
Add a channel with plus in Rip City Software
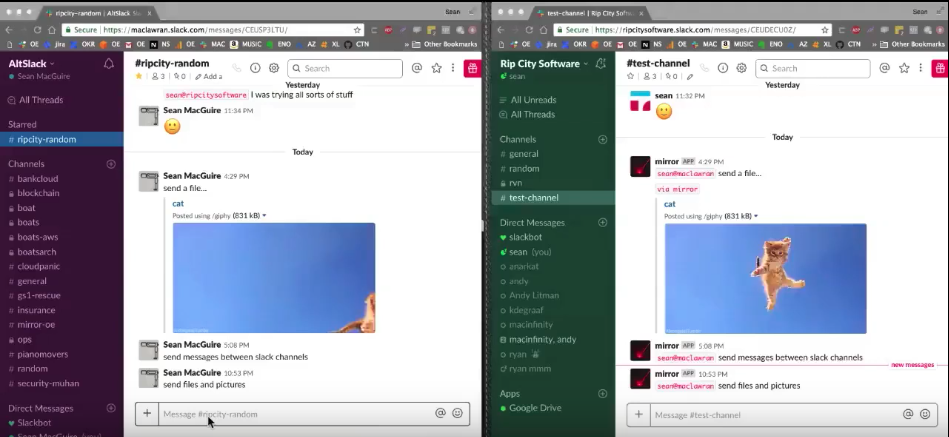(602, 139)
